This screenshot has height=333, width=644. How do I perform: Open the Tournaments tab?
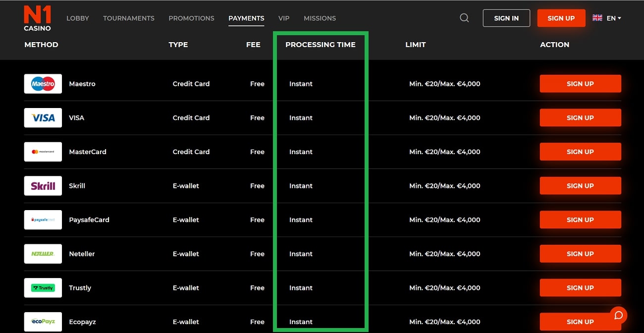tap(129, 18)
